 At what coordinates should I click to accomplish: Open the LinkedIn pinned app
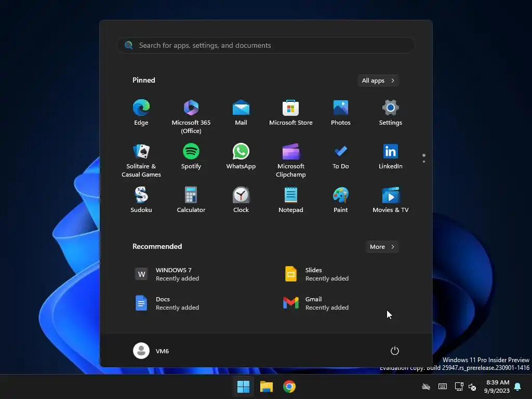[x=391, y=157]
